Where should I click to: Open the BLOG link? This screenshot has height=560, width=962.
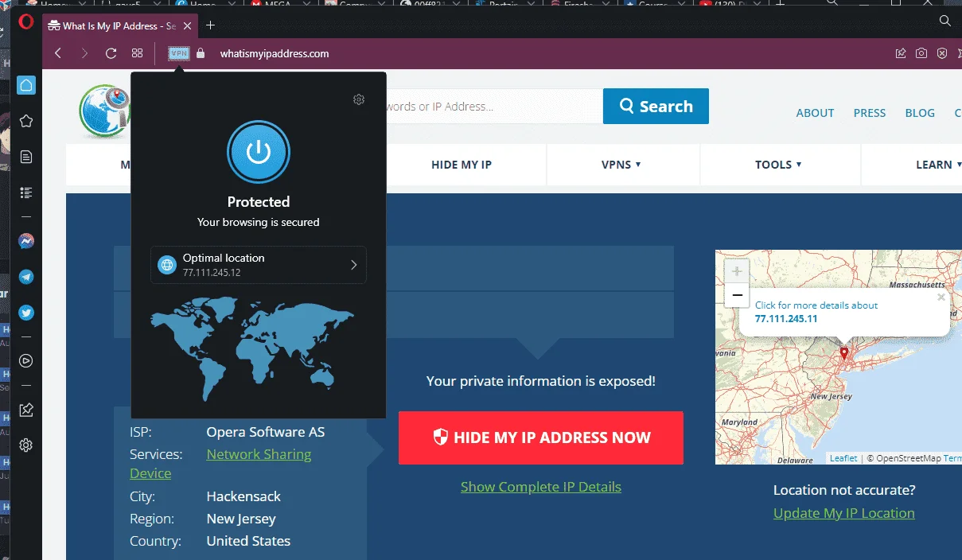coord(920,113)
